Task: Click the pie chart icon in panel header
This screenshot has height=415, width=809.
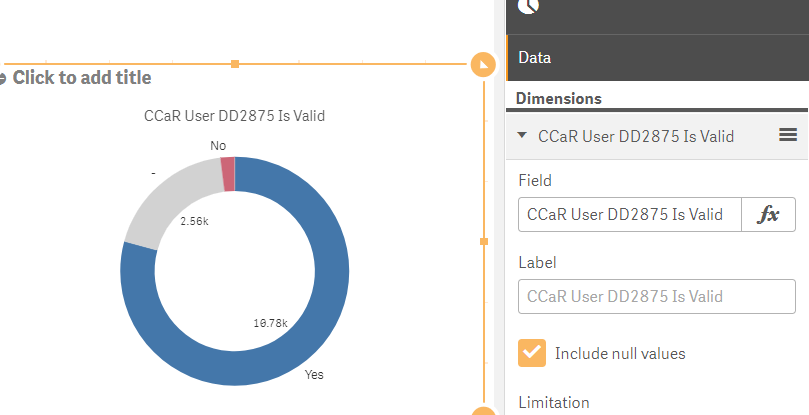Action: point(528,6)
